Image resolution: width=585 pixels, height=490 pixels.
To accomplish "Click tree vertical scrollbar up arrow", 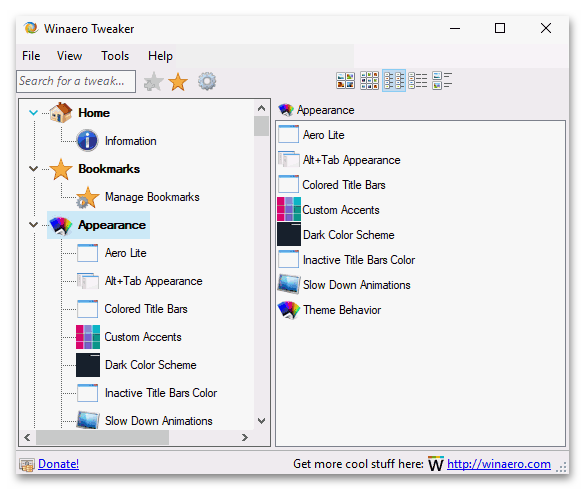I will point(262,108).
